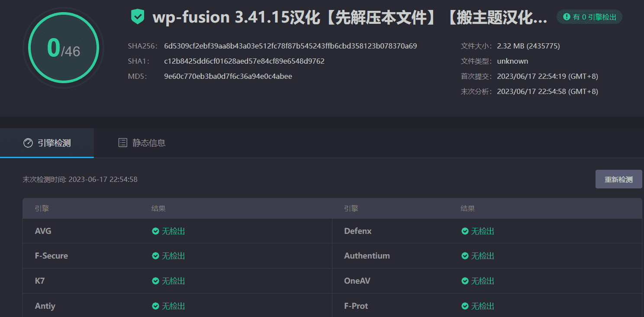This screenshot has height=317, width=644.
Task: Click the green check icon in the F-Prot row
Action: pos(465,306)
